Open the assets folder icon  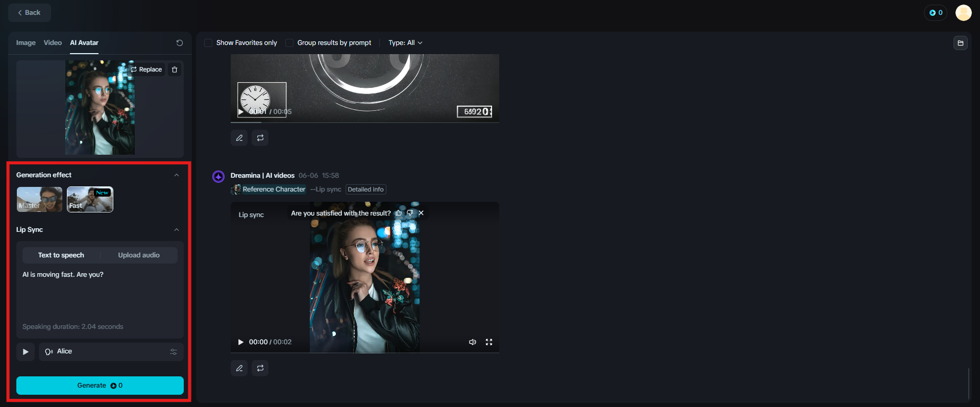click(961, 43)
